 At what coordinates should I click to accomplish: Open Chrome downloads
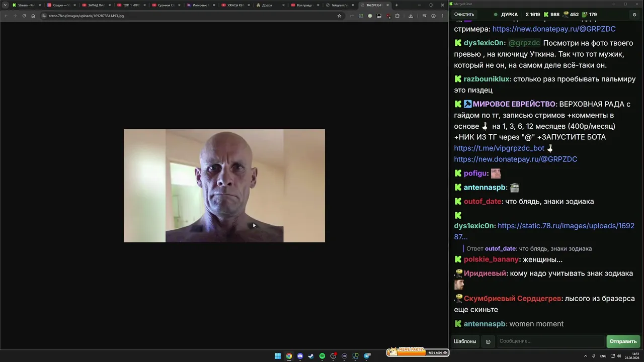tap(411, 16)
